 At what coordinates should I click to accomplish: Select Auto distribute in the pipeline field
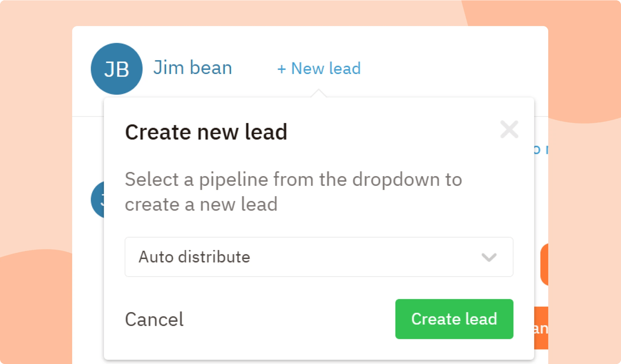pos(194,257)
